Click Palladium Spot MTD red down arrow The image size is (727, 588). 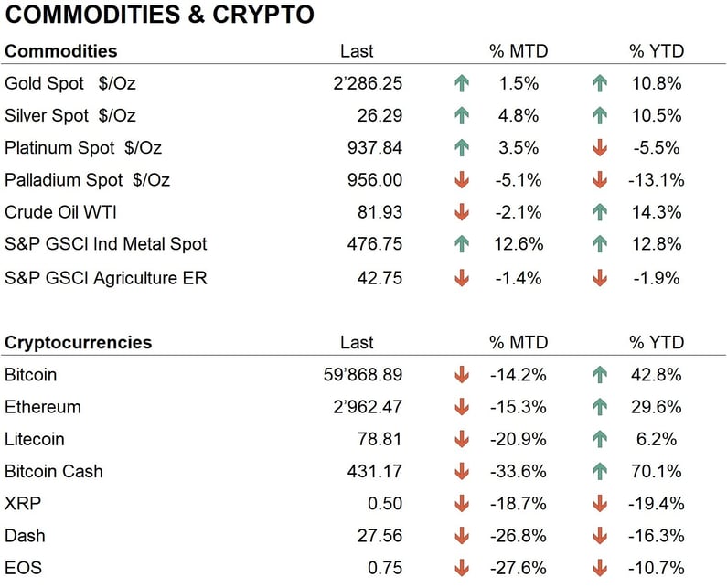coord(461,180)
